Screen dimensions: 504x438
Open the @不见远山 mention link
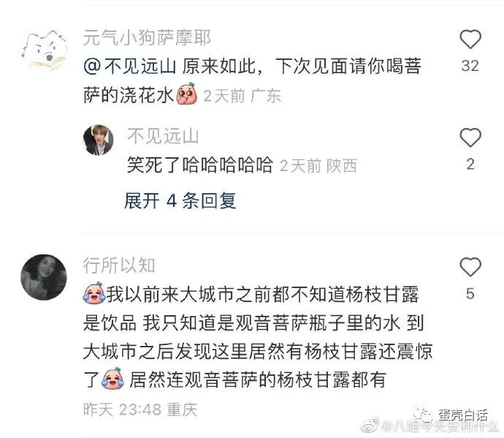coord(130,67)
